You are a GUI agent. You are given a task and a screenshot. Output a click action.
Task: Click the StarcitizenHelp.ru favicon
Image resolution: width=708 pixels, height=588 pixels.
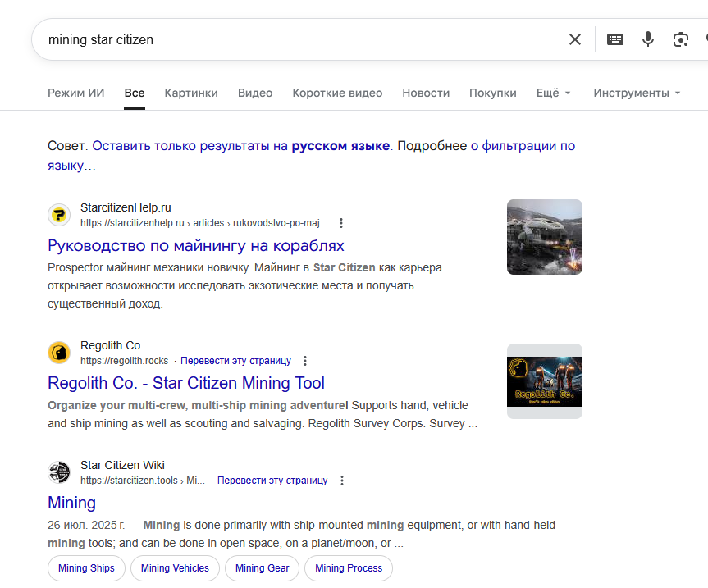click(59, 215)
